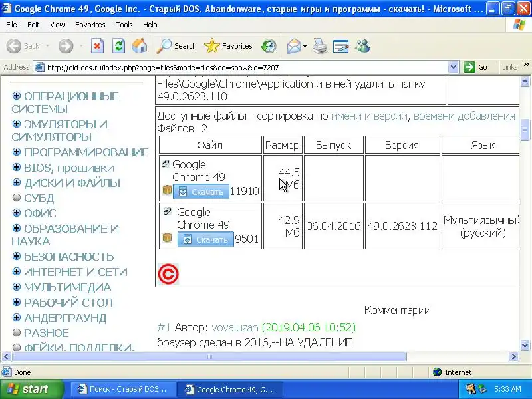Click Скачать button in the 11910 row

click(x=201, y=192)
